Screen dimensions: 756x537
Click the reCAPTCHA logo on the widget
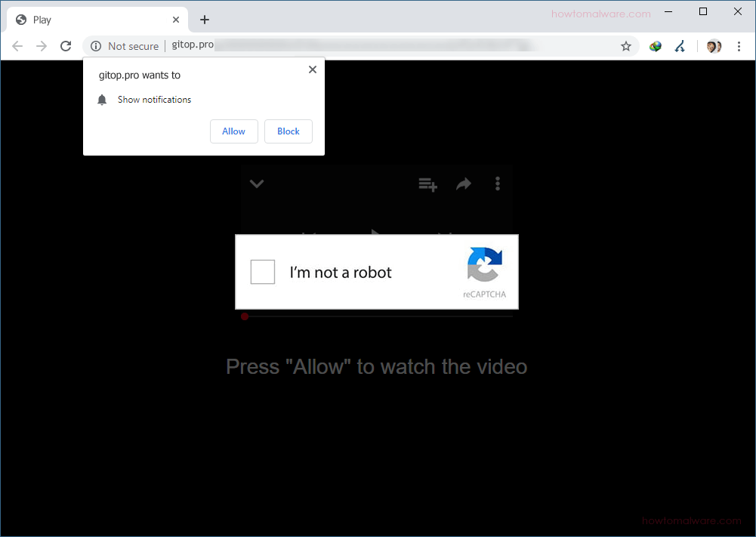click(484, 267)
